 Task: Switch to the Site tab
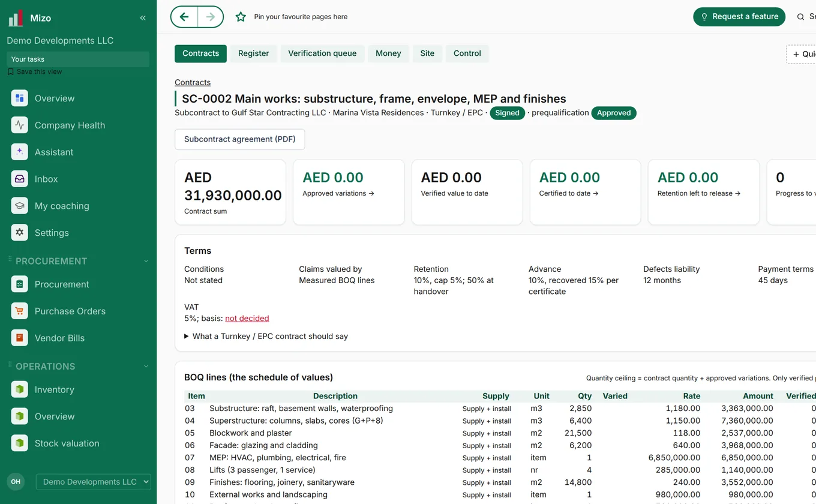tap(427, 53)
